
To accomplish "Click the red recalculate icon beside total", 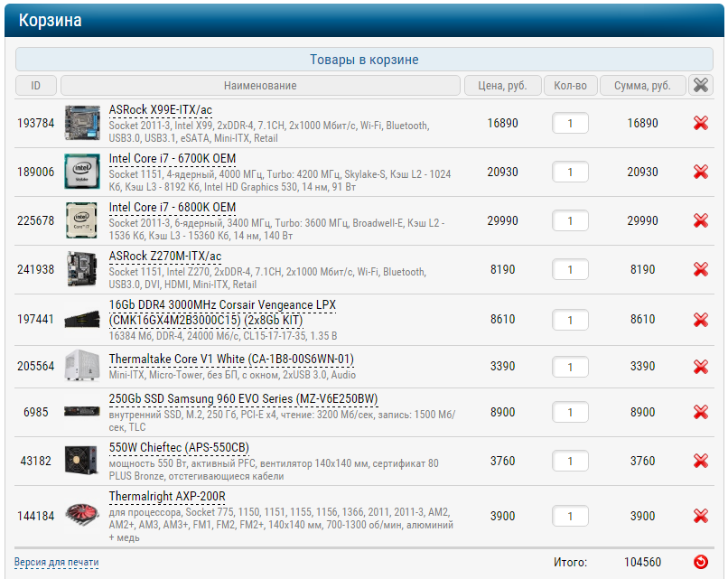I will click(701, 562).
